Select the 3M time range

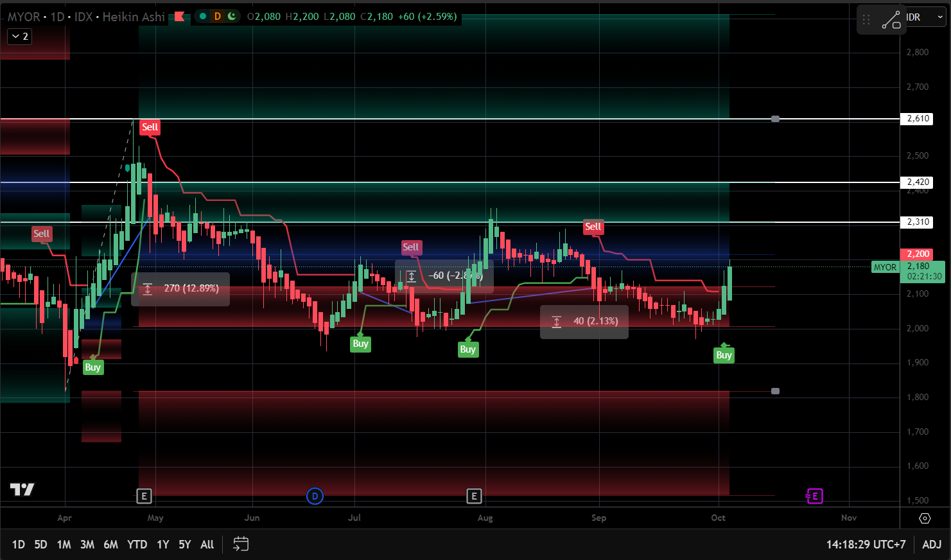pos(87,545)
